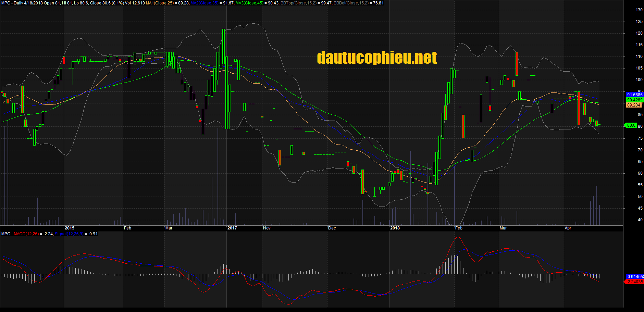The width and height of the screenshot is (644, 312).
Task: Click the 115 price axis label
Action: 639,45
